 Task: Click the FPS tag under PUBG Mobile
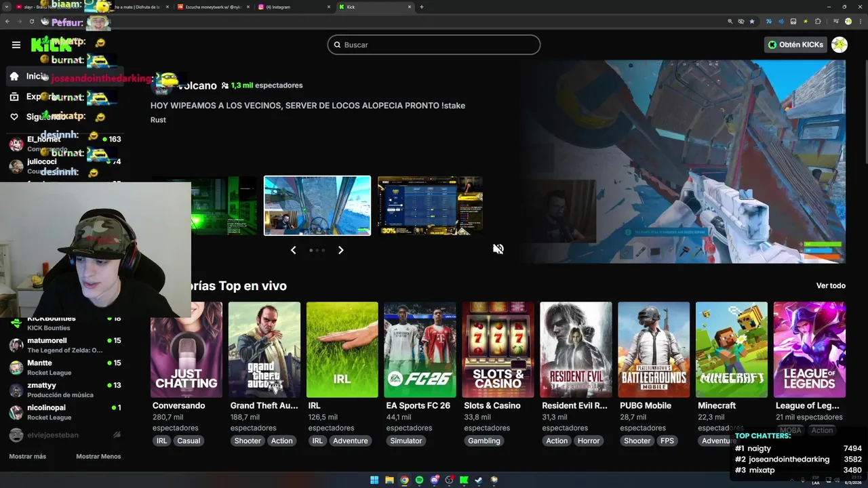667,441
